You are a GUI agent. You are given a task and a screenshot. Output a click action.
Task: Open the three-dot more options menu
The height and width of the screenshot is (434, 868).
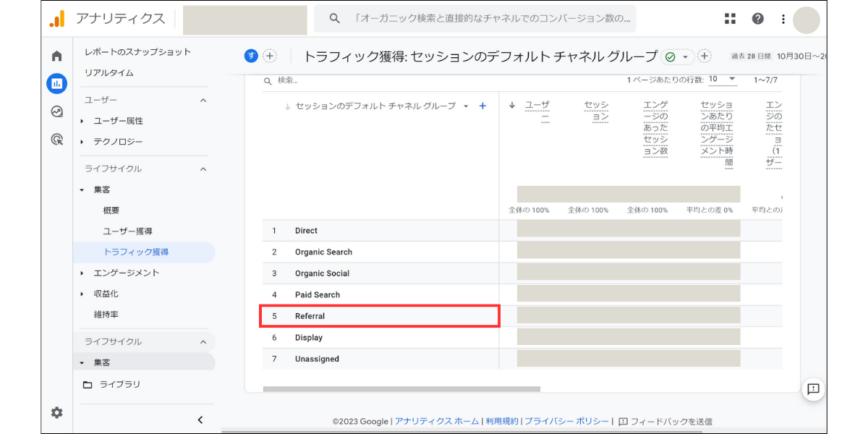pyautogui.click(x=783, y=19)
